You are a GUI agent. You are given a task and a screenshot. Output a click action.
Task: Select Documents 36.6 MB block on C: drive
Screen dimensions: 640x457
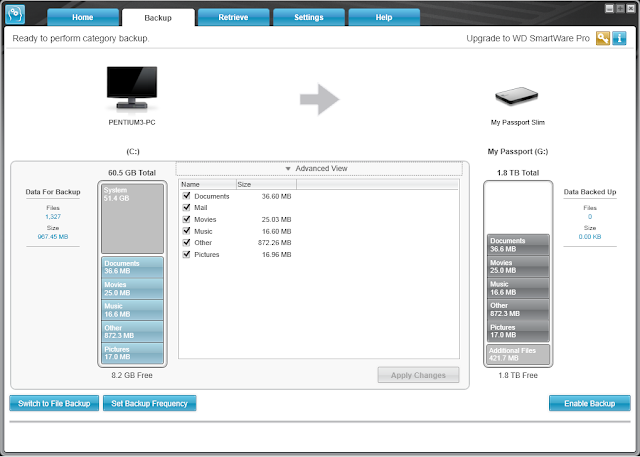133,267
